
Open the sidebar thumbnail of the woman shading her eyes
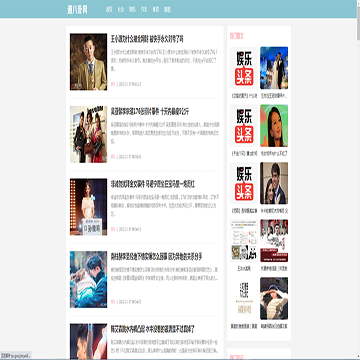[274, 298]
